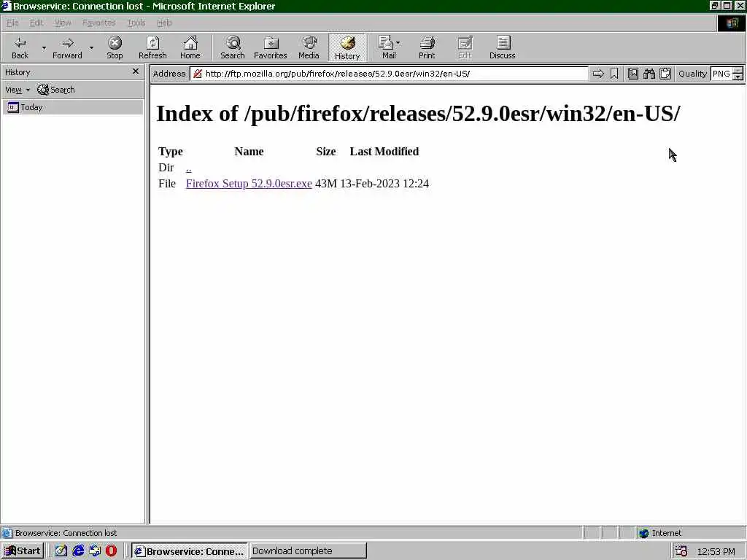The image size is (747, 560).
Task: Open the parent directory '..' link
Action: click(189, 168)
